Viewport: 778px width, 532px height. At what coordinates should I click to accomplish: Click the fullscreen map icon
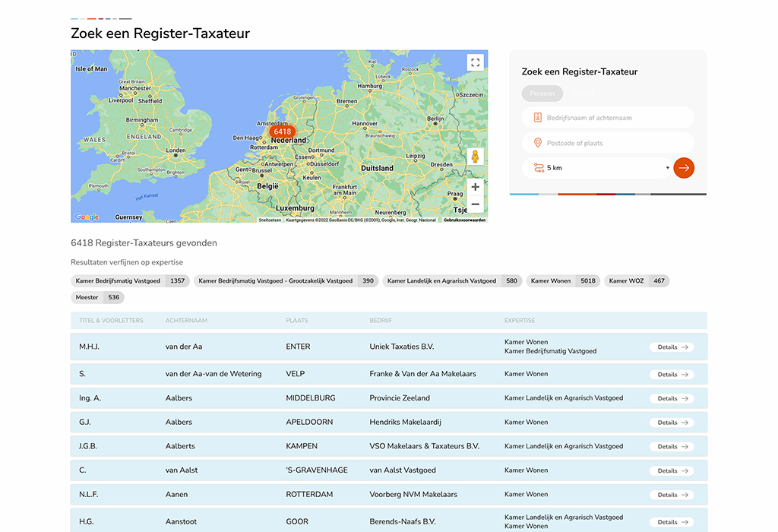click(x=475, y=62)
